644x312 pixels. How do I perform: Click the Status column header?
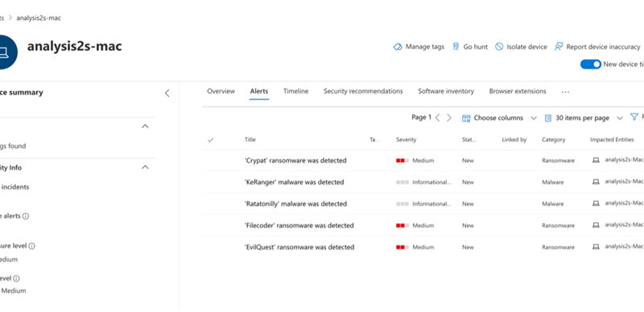click(x=469, y=139)
